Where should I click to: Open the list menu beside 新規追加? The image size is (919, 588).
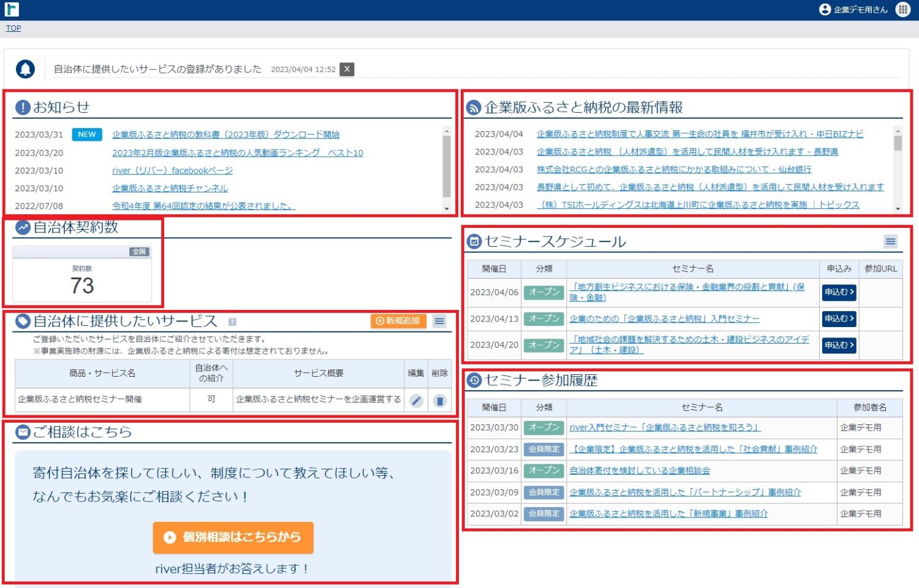click(439, 321)
